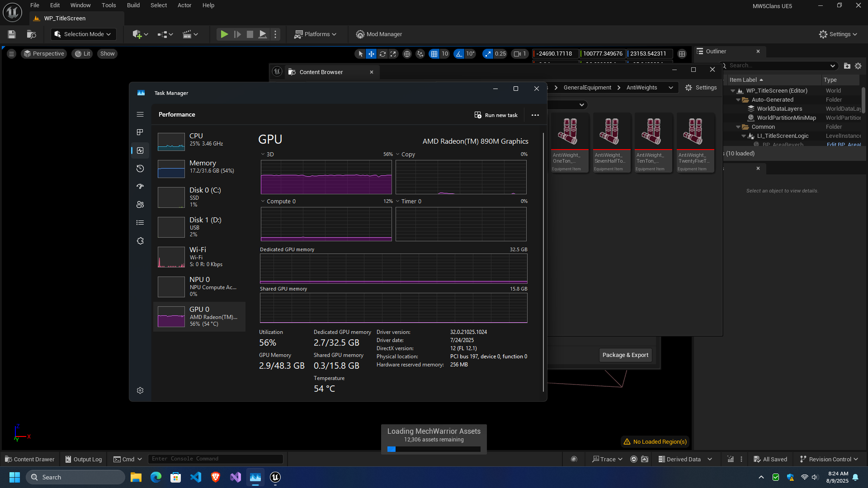Activate the Rotate transform tool
The height and width of the screenshot is (488, 868).
click(382, 54)
